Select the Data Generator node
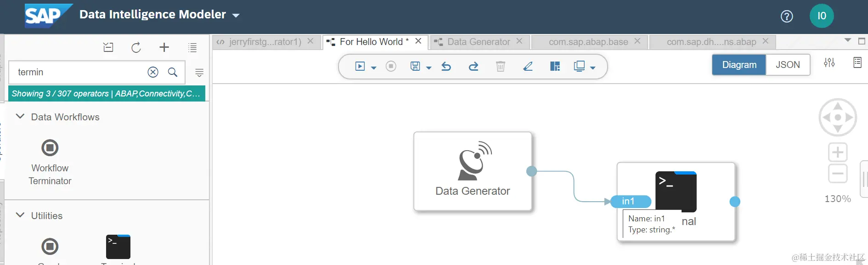This screenshot has width=868, height=265. pyautogui.click(x=473, y=171)
